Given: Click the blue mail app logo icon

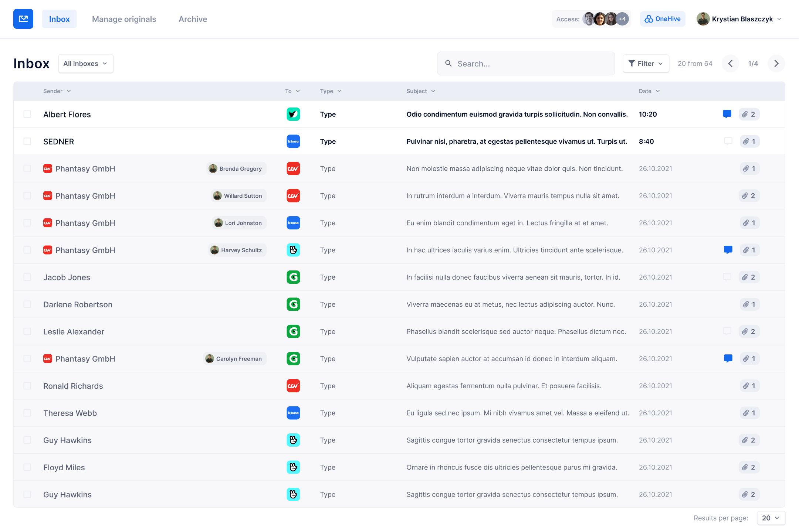Looking at the screenshot, I should tap(23, 19).
